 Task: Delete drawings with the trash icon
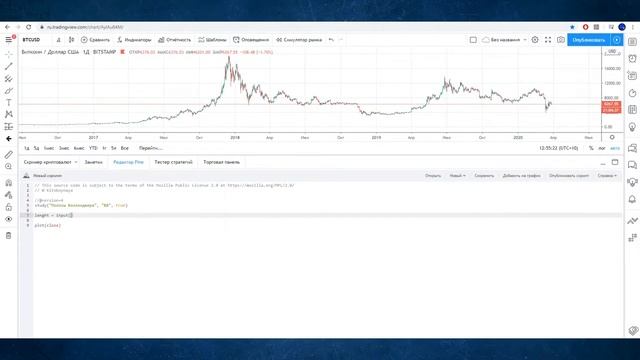[9, 236]
